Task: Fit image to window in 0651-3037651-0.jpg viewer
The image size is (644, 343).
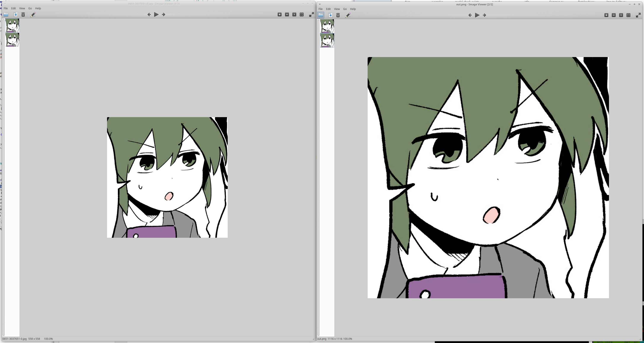Action: pyautogui.click(x=302, y=15)
